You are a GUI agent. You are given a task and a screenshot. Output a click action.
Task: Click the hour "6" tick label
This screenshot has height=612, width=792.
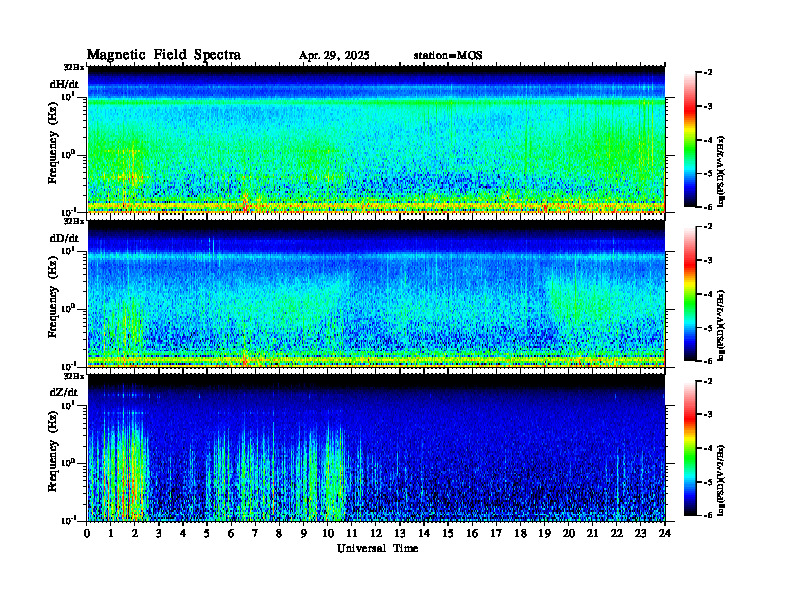pos(231,533)
